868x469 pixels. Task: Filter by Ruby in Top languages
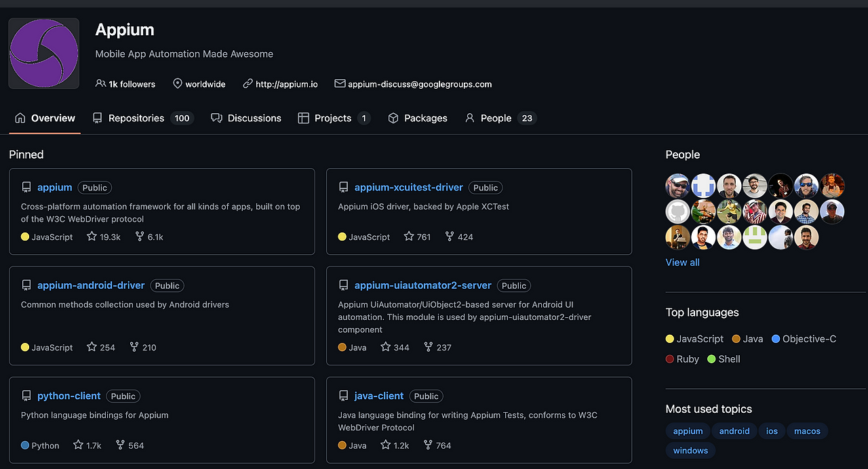pos(682,359)
